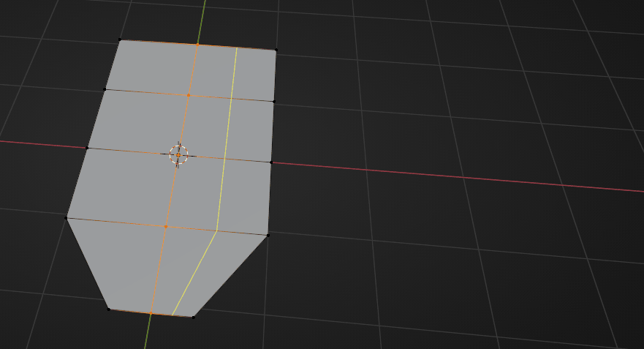Image resolution: width=644 pixels, height=349 pixels.
Task: Click the orange vertex on the bottom edge
Action: 151,313
